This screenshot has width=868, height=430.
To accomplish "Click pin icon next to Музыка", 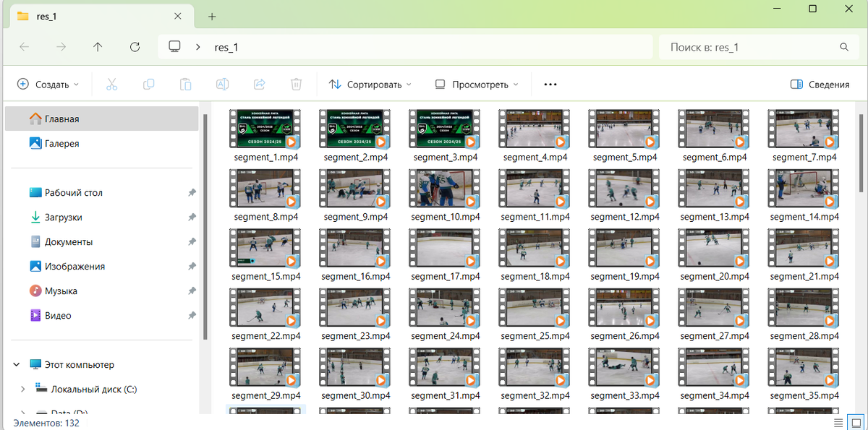I will [192, 291].
